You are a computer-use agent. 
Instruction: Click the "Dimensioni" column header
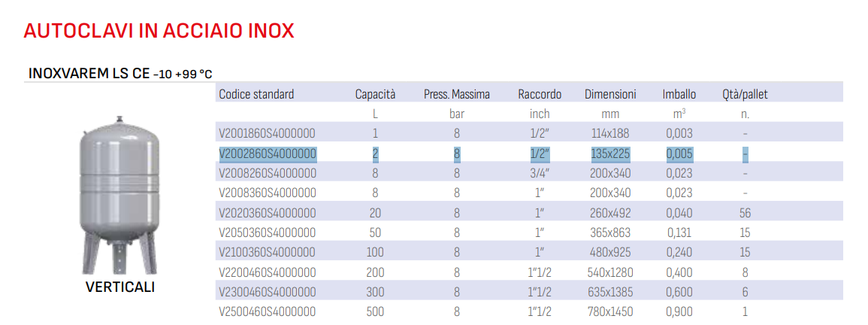610,94
